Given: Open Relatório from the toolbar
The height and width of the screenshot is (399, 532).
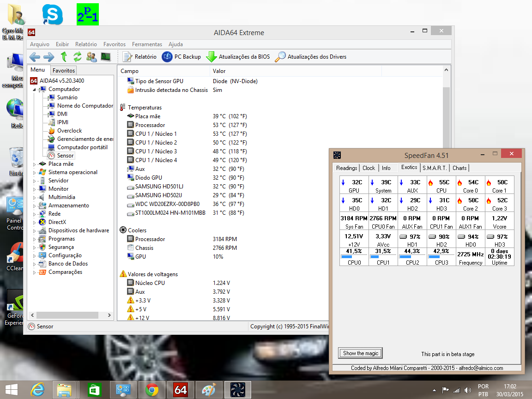Looking at the screenshot, I should click(x=140, y=57).
